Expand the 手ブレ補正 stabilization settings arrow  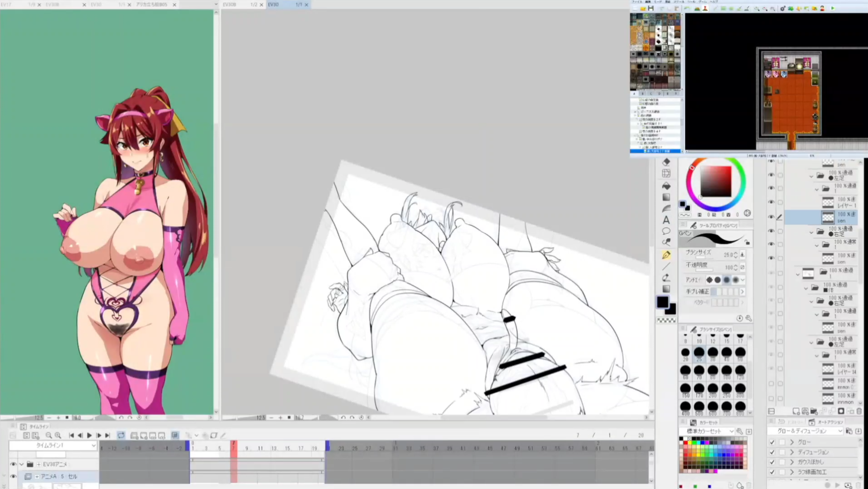pos(742,292)
